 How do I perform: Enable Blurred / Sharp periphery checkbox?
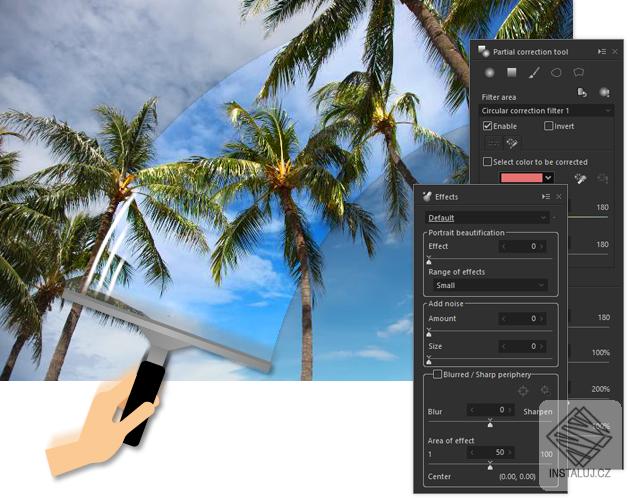437,374
